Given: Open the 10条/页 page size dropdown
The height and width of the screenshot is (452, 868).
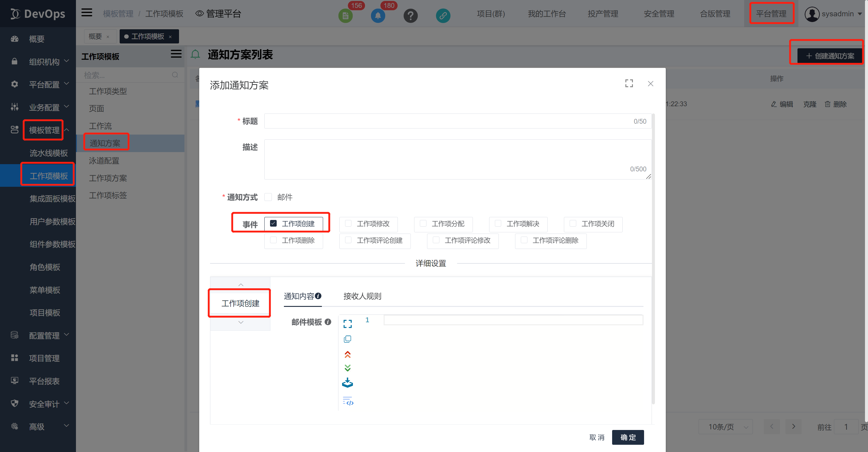Looking at the screenshot, I should click(725, 427).
